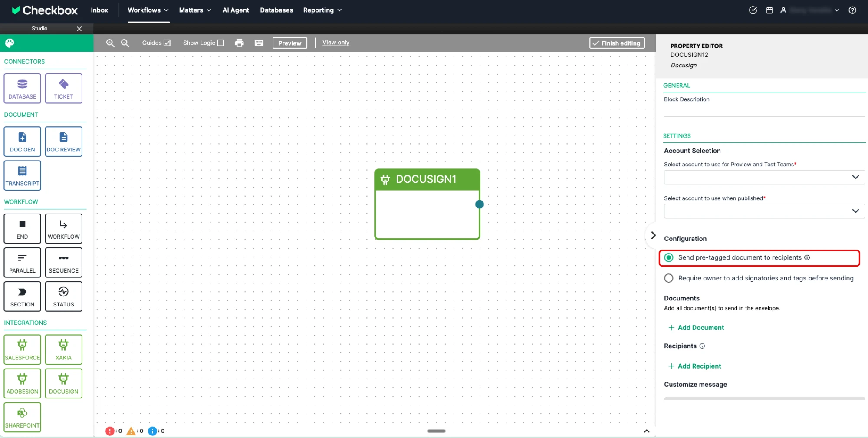868x438 pixels.
Task: Toggle the Guides checkbox
Action: tap(167, 43)
